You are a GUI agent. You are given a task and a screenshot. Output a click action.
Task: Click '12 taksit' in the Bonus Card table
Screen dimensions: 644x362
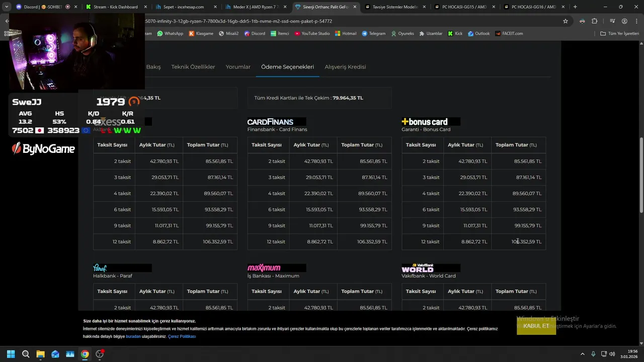[430, 242]
